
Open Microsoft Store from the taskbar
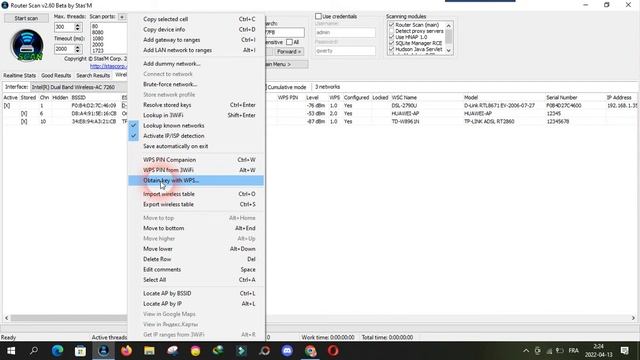tap(80, 351)
